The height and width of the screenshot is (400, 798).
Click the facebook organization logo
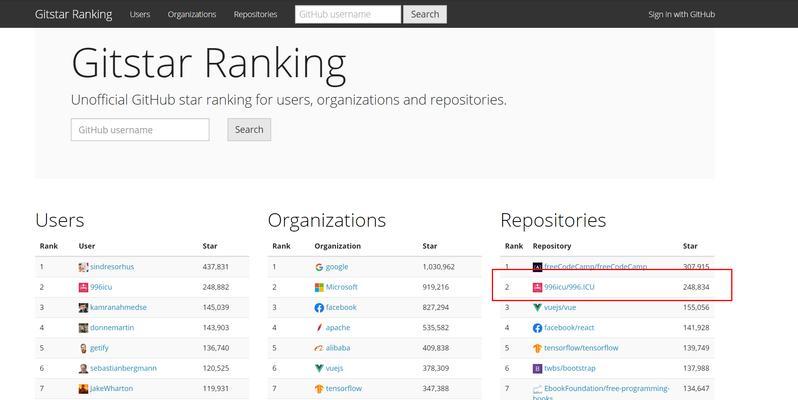tap(319, 308)
